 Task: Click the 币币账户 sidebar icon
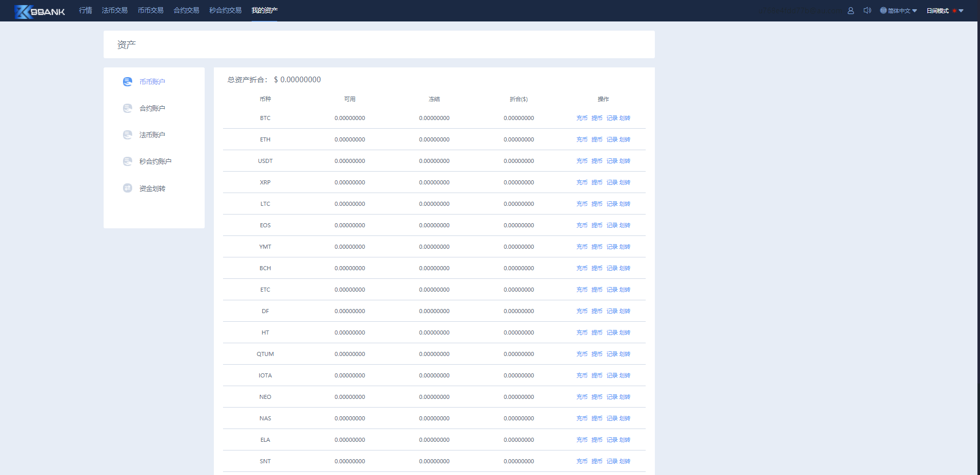coord(128,82)
